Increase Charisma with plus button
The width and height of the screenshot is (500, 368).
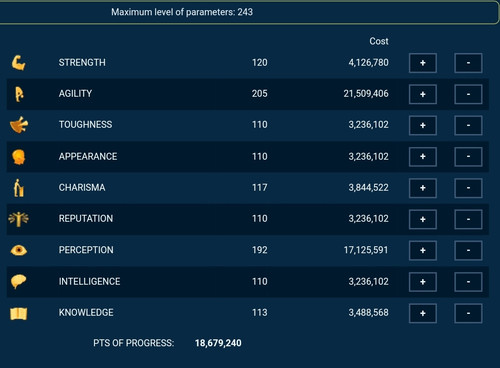pos(423,188)
